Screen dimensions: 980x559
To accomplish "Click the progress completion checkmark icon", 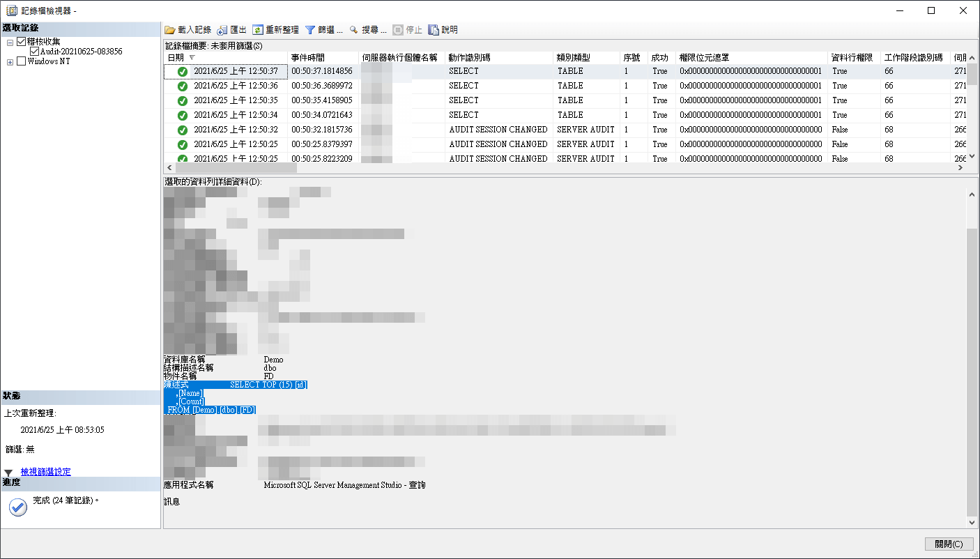I will (17, 509).
